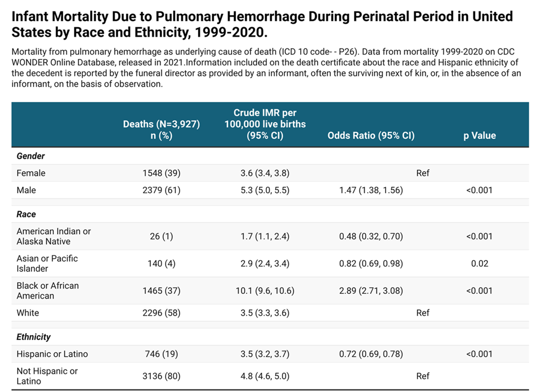This screenshot has width=539, height=392.
Task: Click the Ethnicity section label
Action: point(33,337)
